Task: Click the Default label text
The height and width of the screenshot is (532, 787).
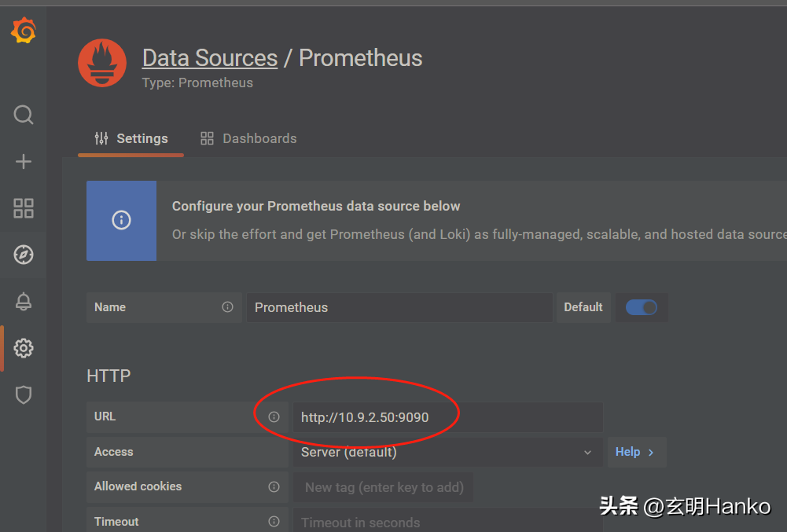Action: (x=583, y=307)
